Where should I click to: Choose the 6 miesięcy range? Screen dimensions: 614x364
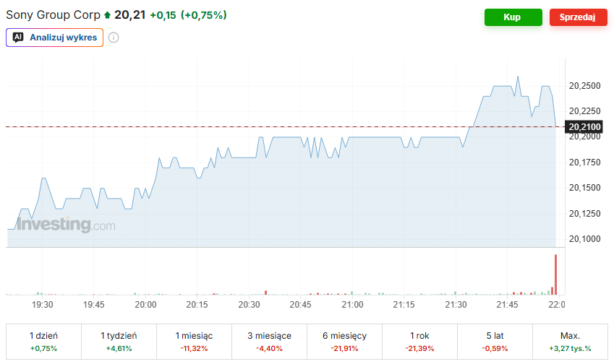tap(344, 342)
